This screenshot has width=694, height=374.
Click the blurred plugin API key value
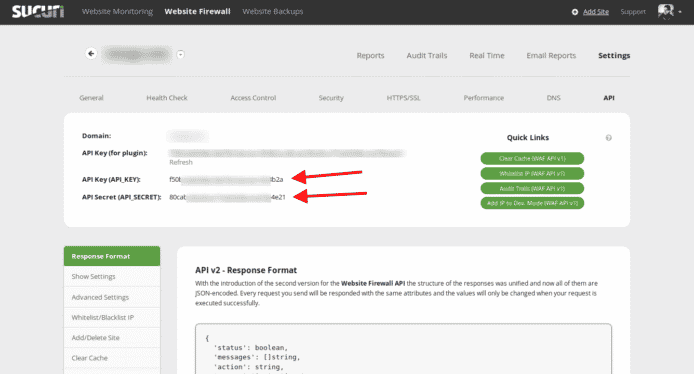click(x=287, y=153)
